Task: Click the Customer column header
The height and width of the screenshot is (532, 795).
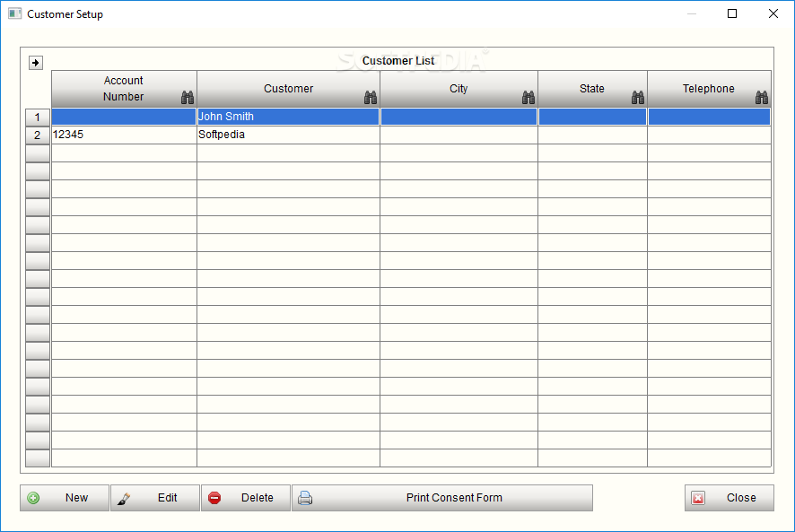Action: [289, 89]
